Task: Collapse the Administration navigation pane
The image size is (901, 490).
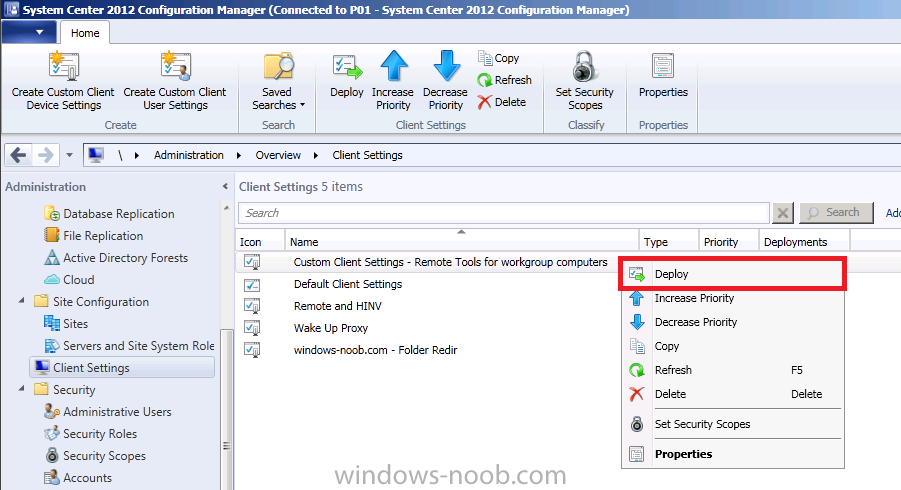Action: coord(225,187)
